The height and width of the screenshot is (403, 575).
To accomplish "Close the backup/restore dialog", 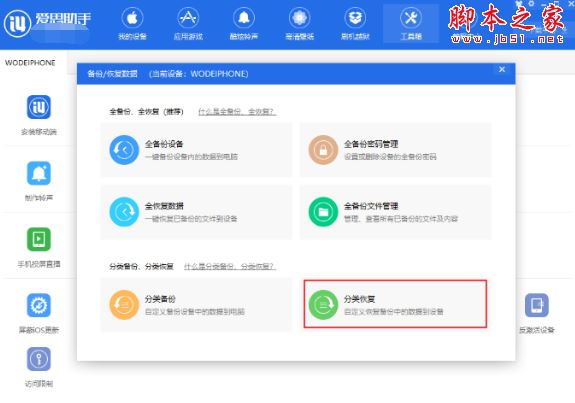I will tap(502, 69).
